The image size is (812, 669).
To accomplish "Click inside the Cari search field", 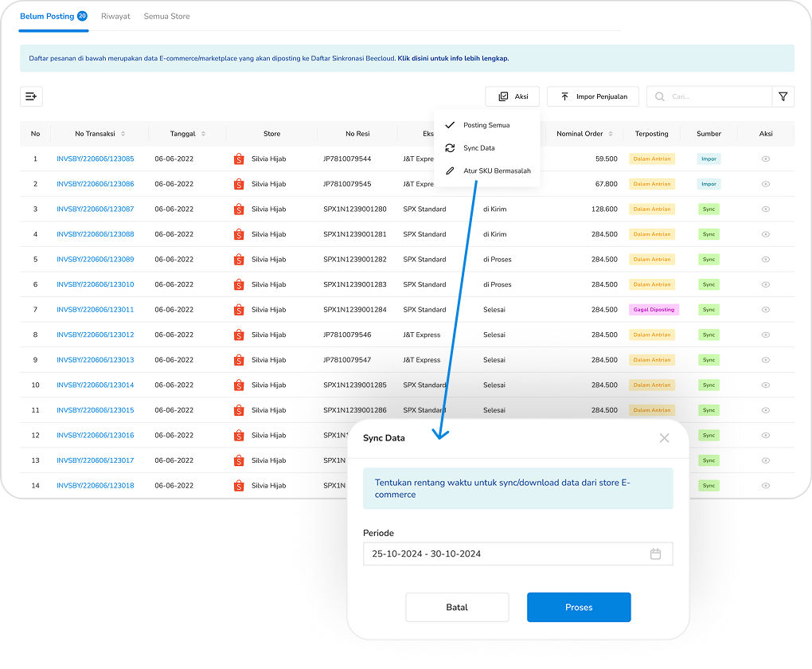I will [x=709, y=96].
